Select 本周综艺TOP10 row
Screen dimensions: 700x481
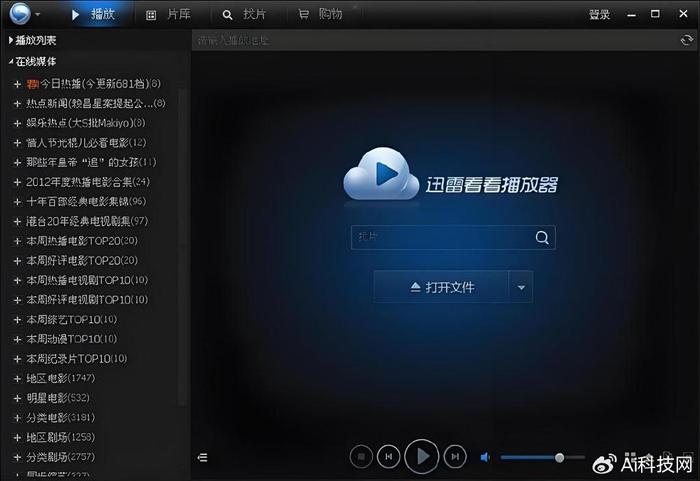71,319
